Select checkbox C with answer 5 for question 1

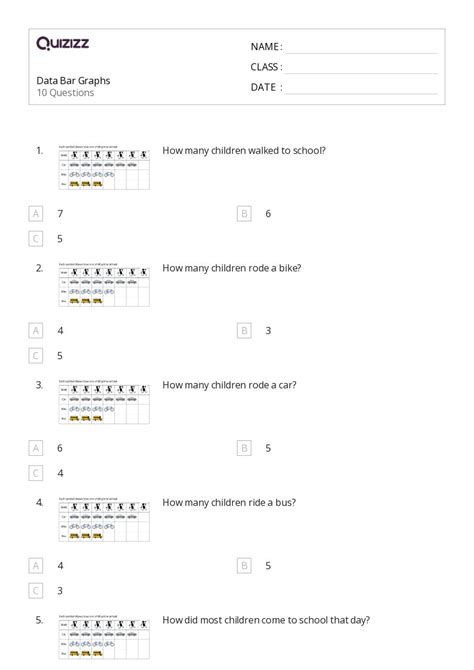click(35, 238)
